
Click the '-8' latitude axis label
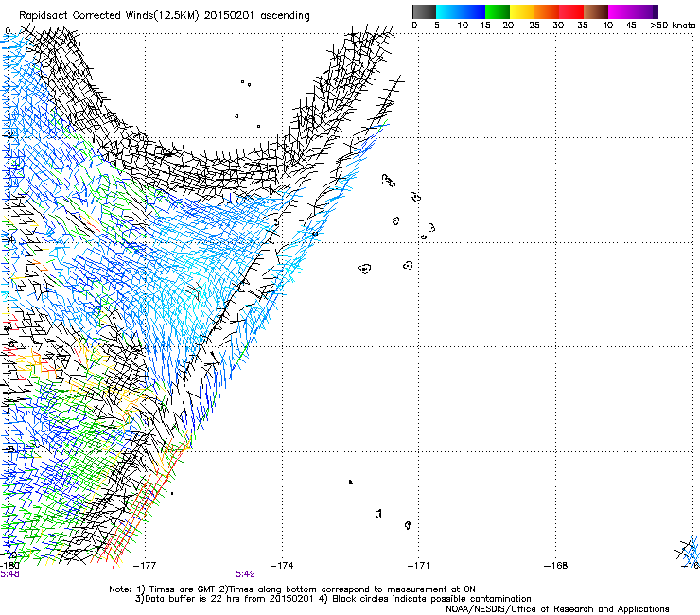[x=9, y=448]
